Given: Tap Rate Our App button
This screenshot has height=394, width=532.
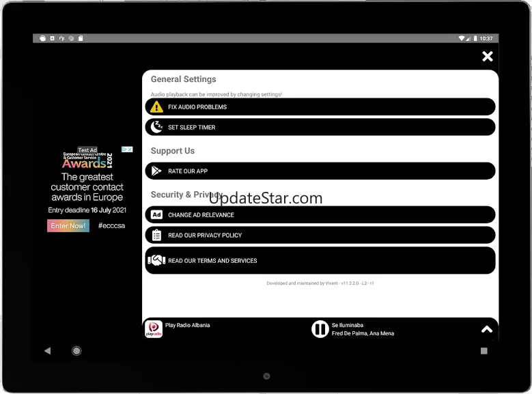Looking at the screenshot, I should click(x=320, y=171).
